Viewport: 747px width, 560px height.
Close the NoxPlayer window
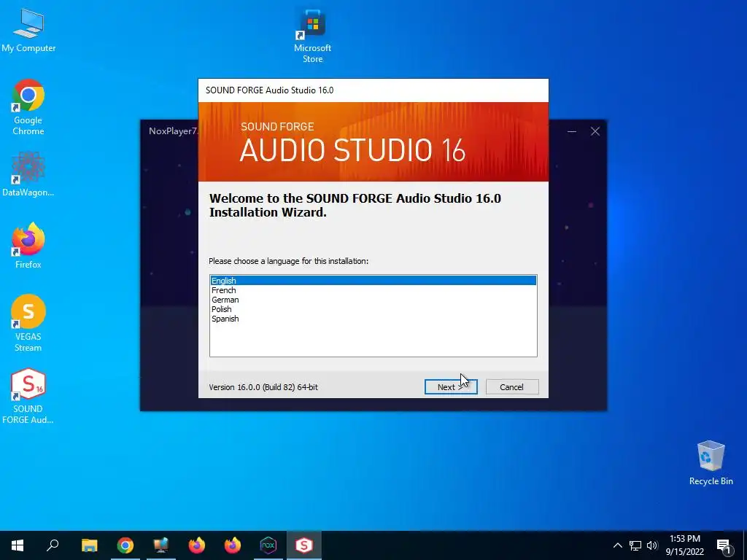click(595, 131)
